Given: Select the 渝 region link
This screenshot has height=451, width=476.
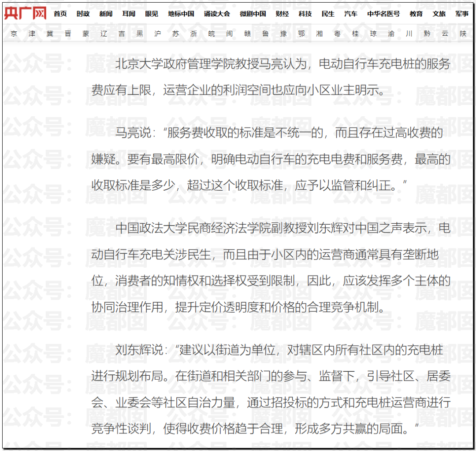Looking at the screenshot, I should (x=391, y=33).
